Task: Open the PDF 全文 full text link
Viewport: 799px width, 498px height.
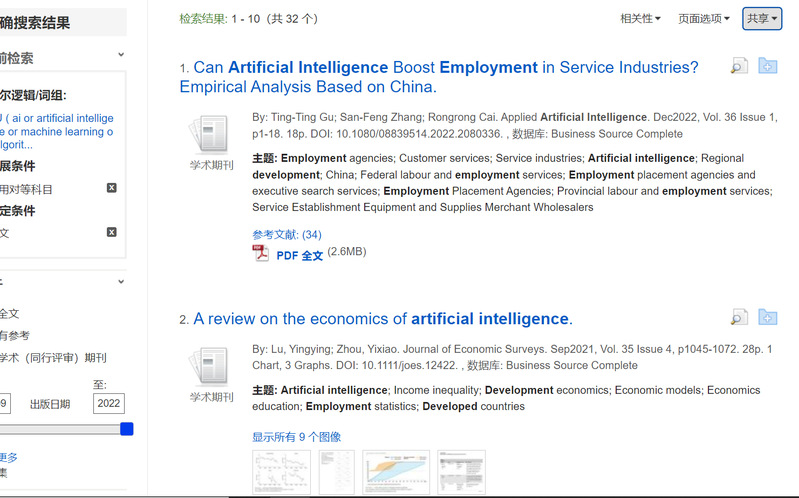Action: [300, 255]
